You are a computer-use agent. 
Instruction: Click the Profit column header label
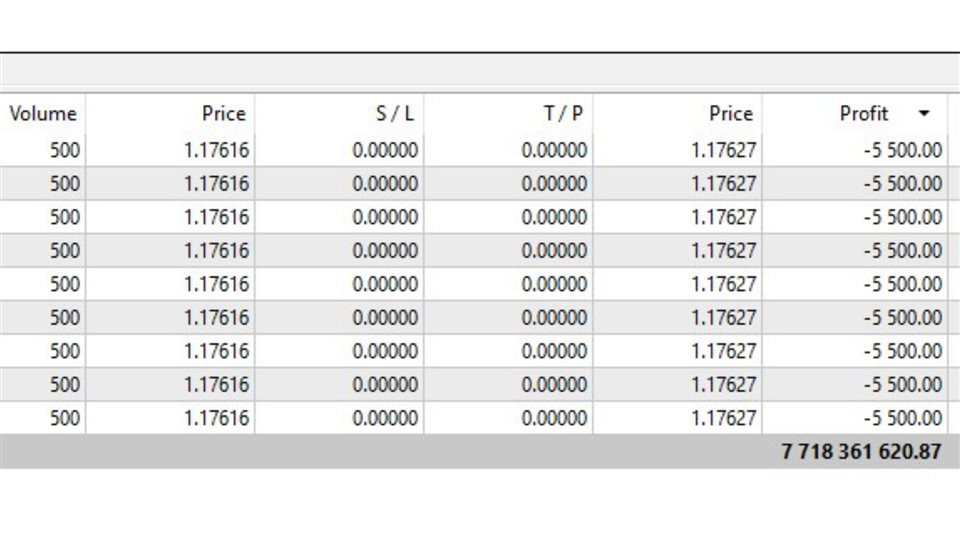(863, 113)
